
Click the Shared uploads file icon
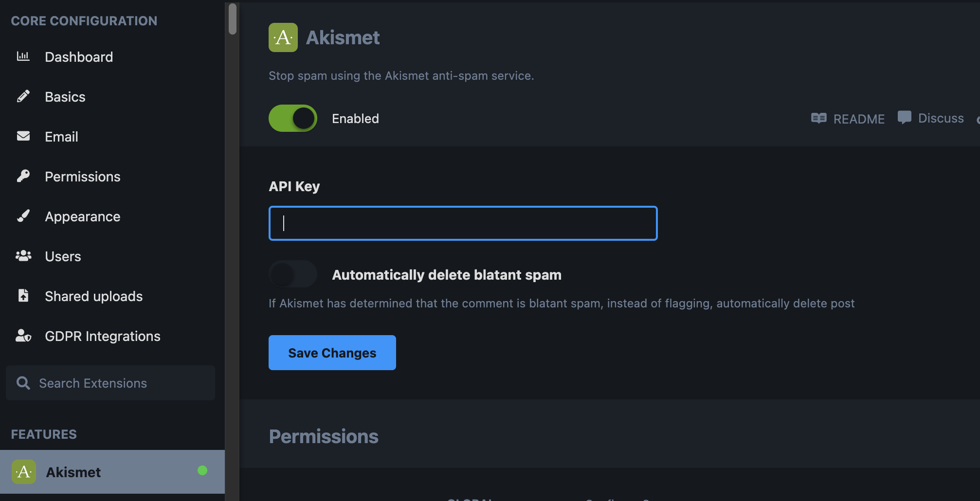coord(23,296)
